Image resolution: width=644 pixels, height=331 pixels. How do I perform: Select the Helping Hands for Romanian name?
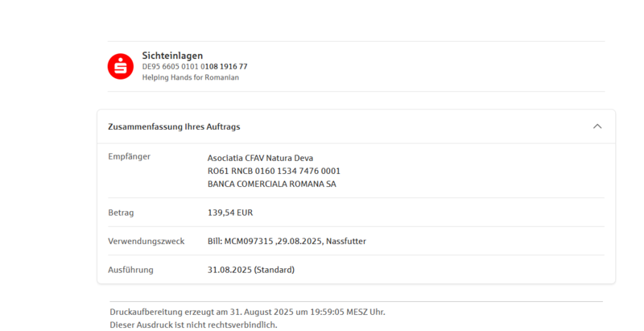(x=190, y=77)
